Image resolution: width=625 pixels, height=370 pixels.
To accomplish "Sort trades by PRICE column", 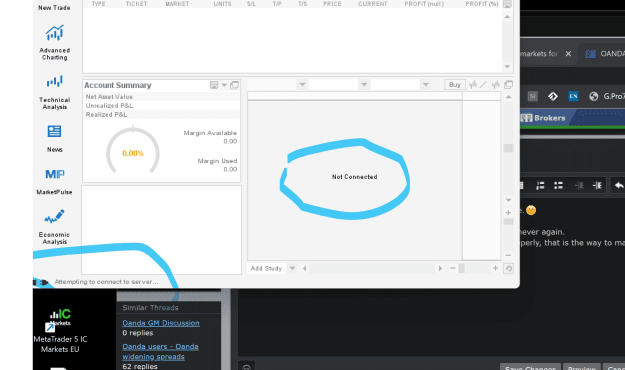I will point(332,4).
